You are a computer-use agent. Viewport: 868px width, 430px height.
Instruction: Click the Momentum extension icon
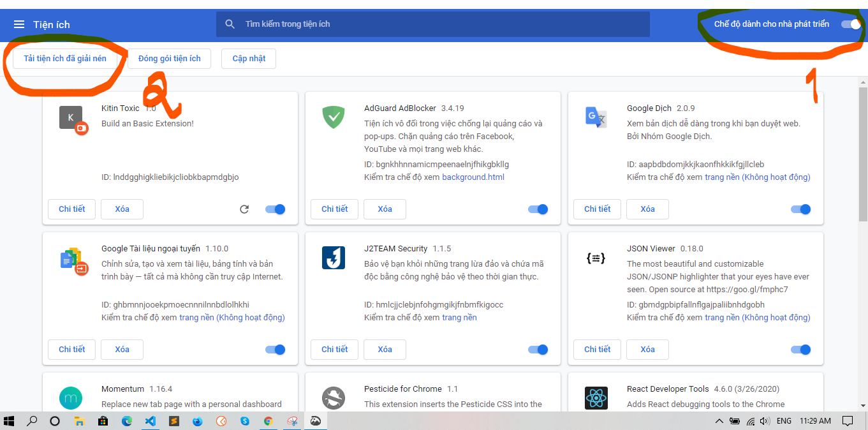(x=71, y=398)
